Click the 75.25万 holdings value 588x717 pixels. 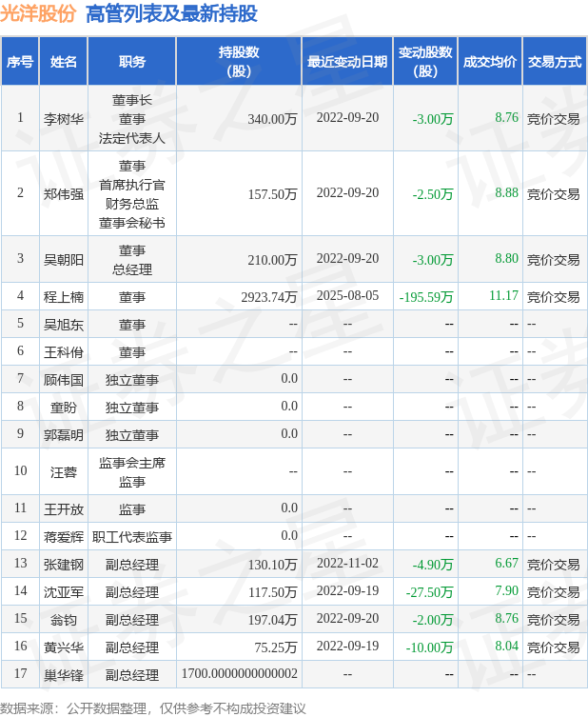[x=276, y=647]
